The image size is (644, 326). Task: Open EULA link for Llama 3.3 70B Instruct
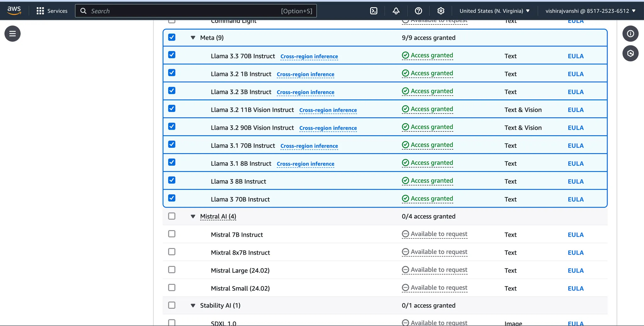pyautogui.click(x=575, y=56)
